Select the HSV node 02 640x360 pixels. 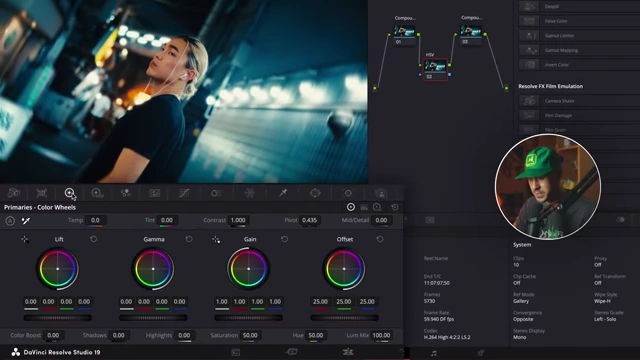point(435,69)
